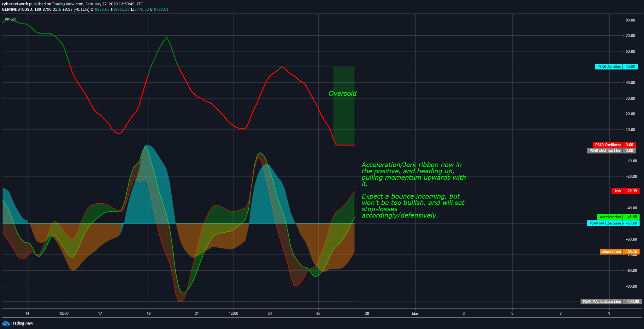Click the -60.00 price scale value
This screenshot has height=329, width=644.
pyautogui.click(x=631, y=239)
